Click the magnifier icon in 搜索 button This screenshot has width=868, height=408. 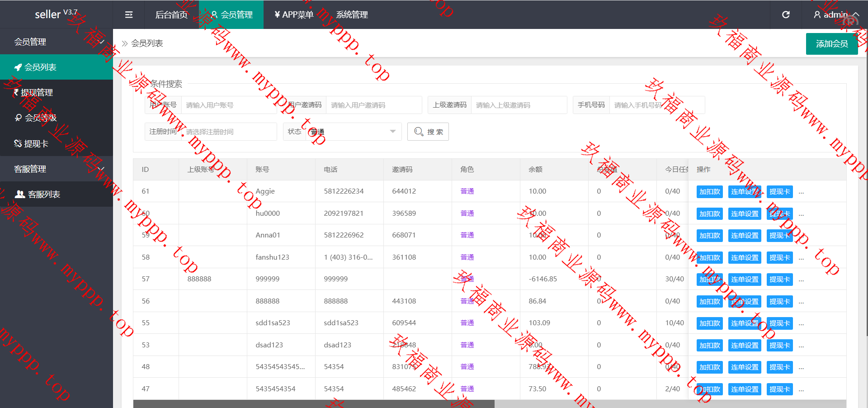[419, 132]
